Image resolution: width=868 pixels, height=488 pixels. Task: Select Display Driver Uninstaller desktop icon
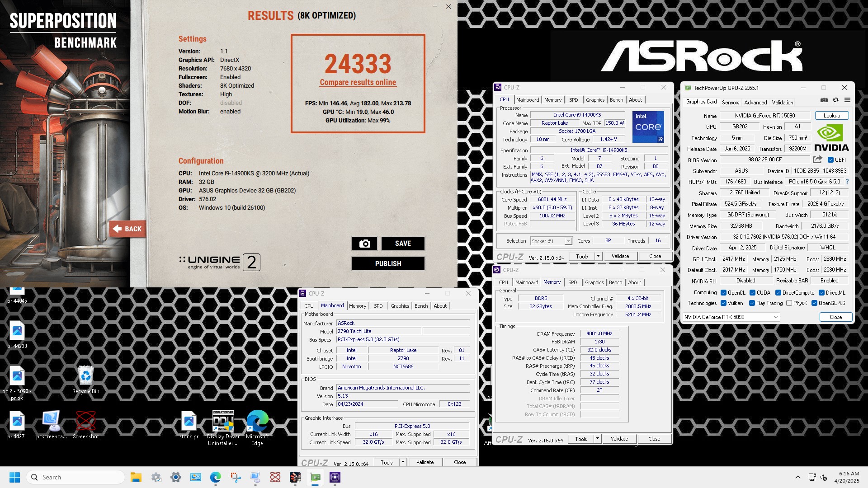pos(223,428)
